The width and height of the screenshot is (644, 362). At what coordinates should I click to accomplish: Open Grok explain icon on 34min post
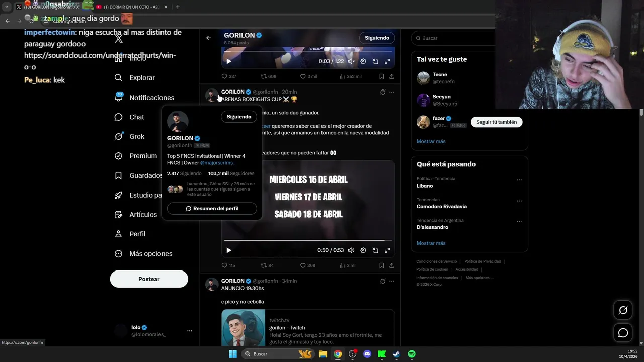tap(383, 281)
